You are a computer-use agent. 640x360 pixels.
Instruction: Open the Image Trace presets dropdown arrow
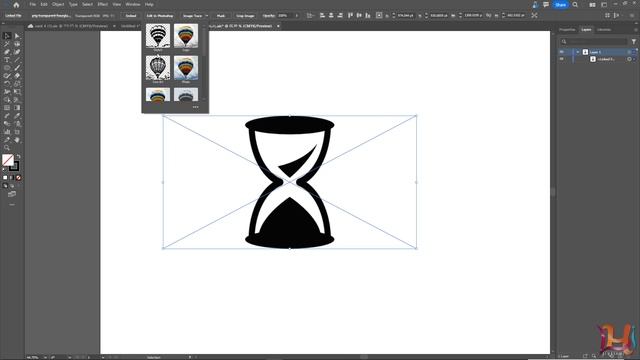207,16
